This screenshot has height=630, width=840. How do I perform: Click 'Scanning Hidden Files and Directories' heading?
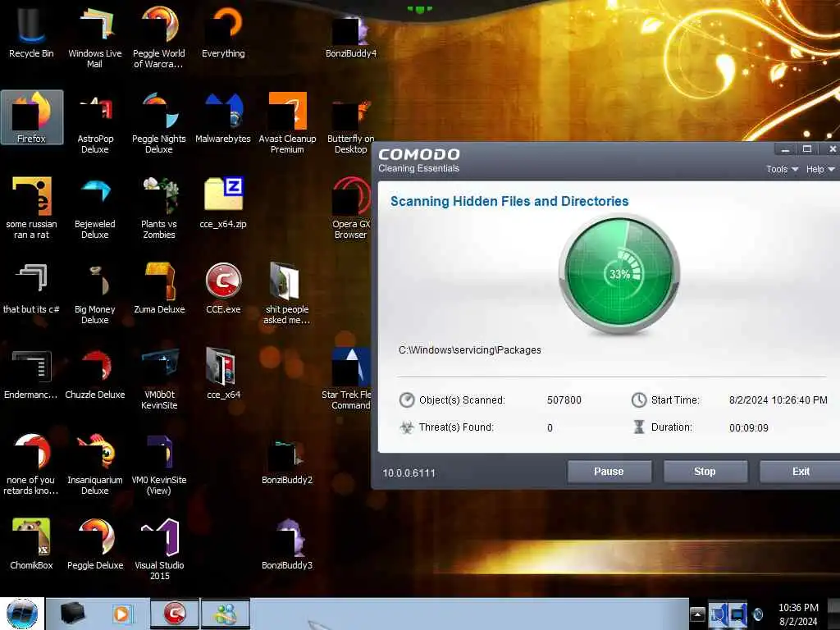(x=509, y=201)
